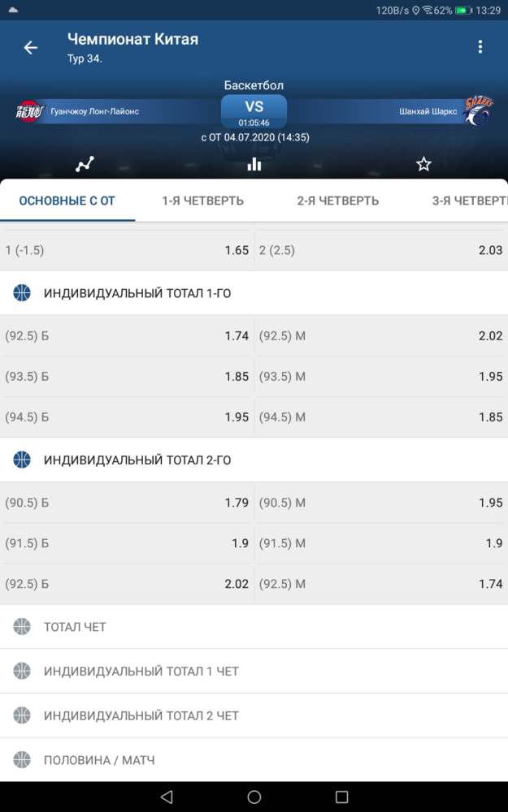
Task: Expand the ПОЛОВИНА / МАТЧ section
Action: tap(254, 760)
